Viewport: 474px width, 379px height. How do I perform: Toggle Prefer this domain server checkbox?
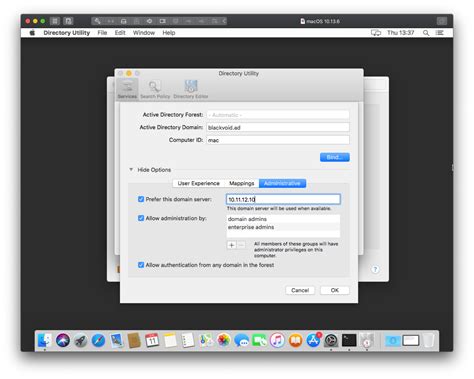point(141,199)
